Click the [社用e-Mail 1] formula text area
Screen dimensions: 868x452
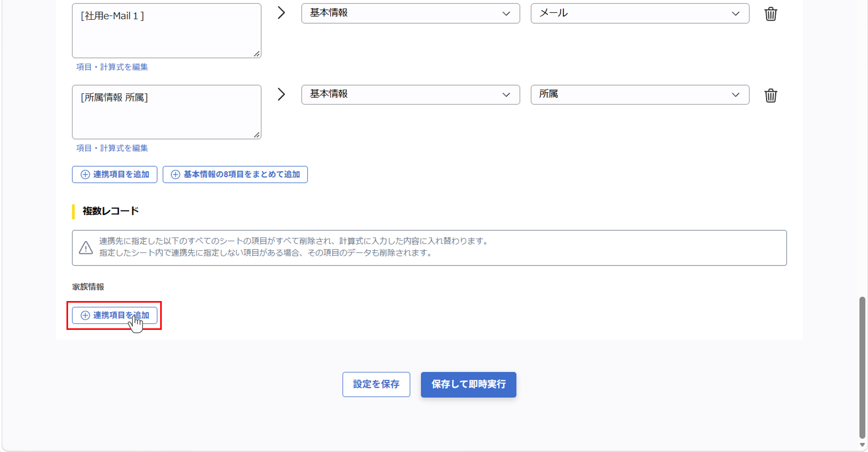(x=166, y=30)
